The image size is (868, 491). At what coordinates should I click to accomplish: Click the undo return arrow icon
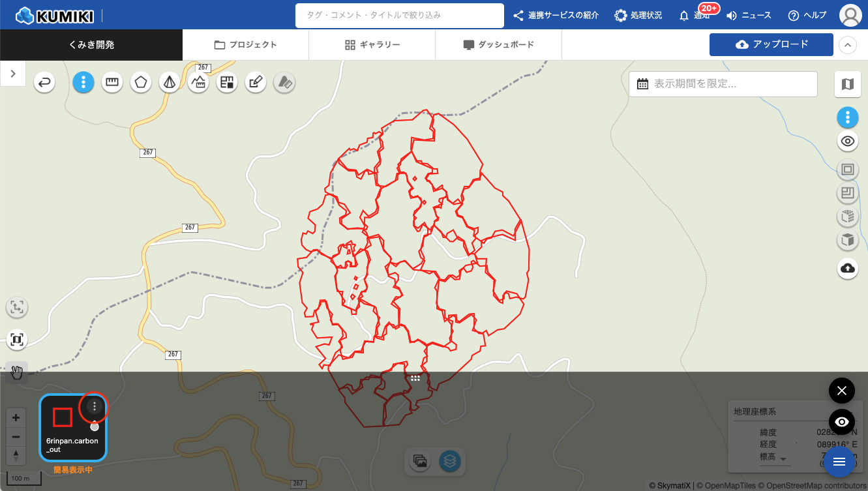tap(45, 82)
